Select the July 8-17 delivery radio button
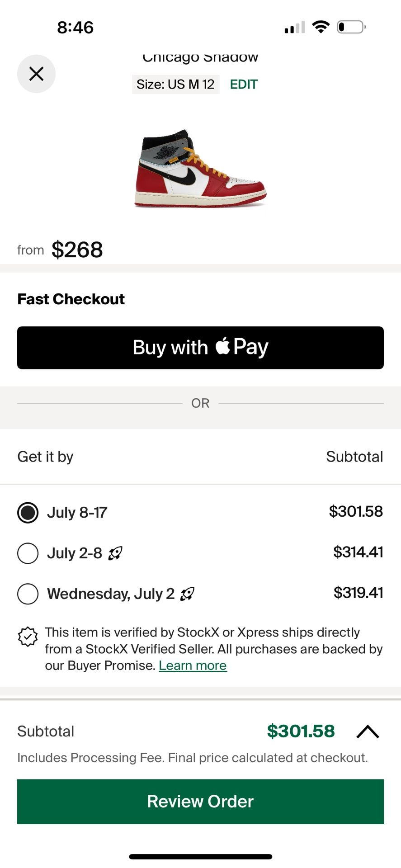The width and height of the screenshot is (401, 868). click(28, 513)
